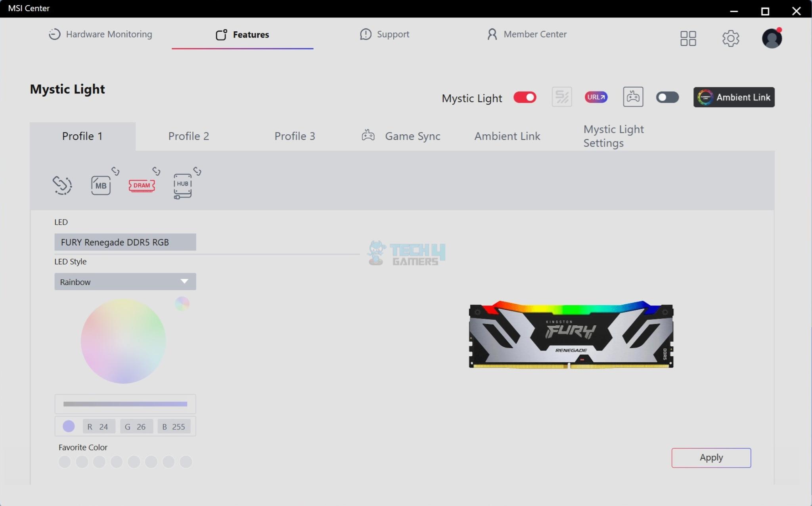This screenshot has height=506, width=812.
Task: Turn off the Mystic Light switch
Action: pos(525,97)
